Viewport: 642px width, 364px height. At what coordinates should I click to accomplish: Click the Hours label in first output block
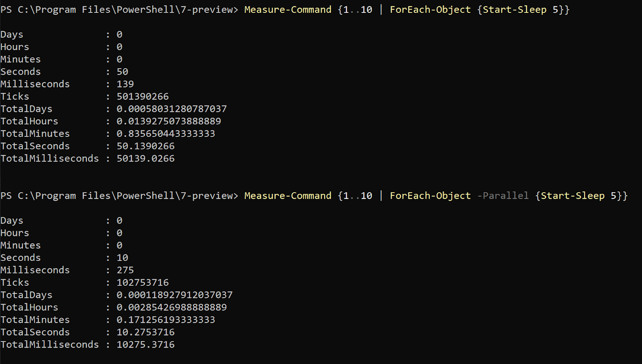coord(14,47)
